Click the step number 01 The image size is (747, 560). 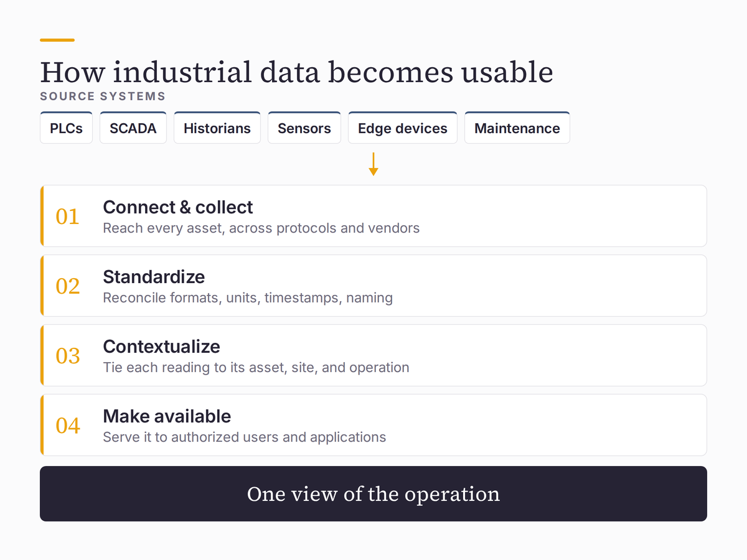[68, 217]
